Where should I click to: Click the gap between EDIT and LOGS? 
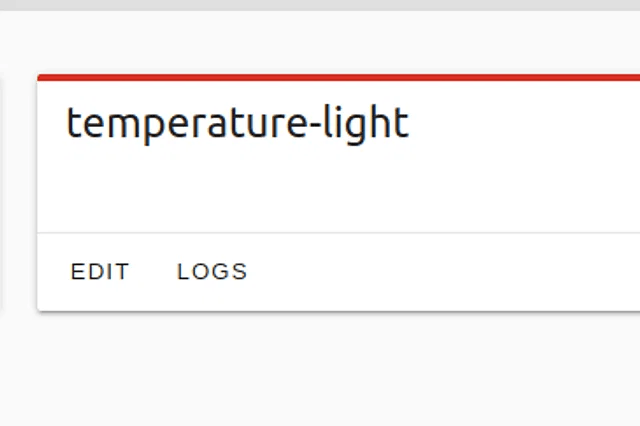pyautogui.click(x=153, y=271)
